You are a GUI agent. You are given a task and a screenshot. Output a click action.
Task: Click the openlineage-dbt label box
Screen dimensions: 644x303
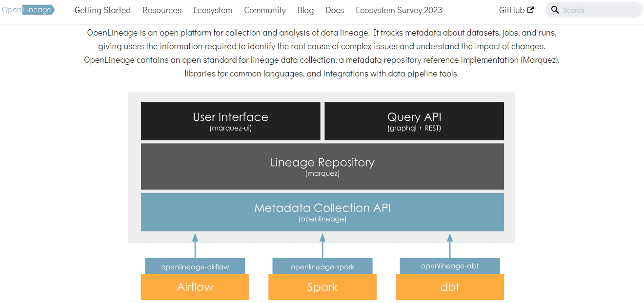point(450,266)
